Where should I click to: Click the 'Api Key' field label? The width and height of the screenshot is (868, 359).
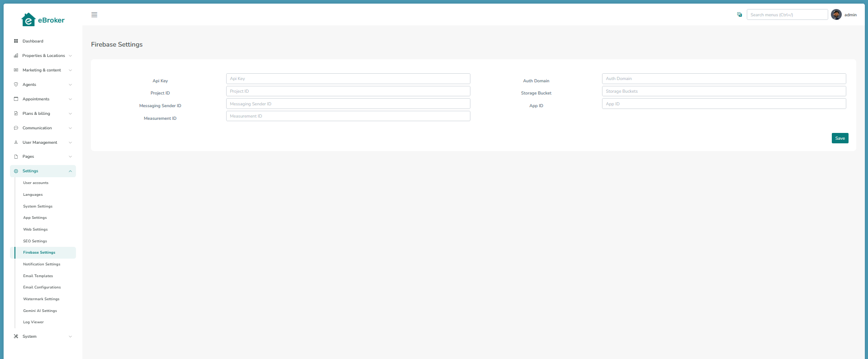160,81
